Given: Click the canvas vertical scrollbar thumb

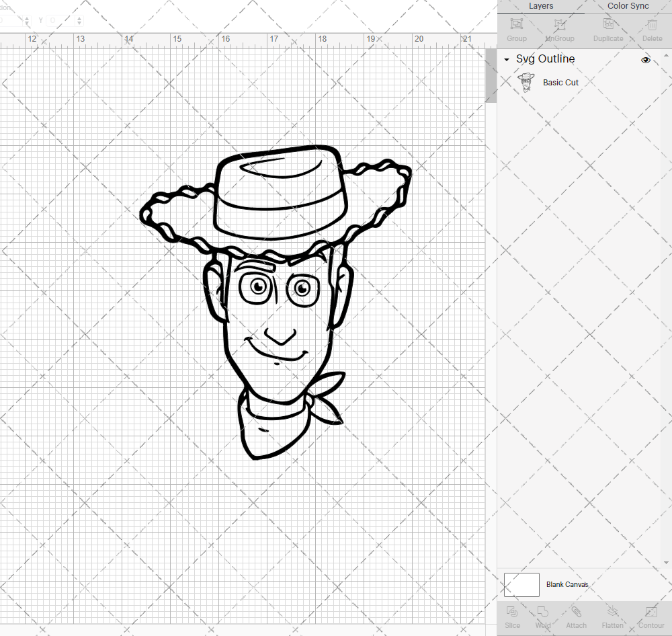Looking at the screenshot, I should (491, 75).
